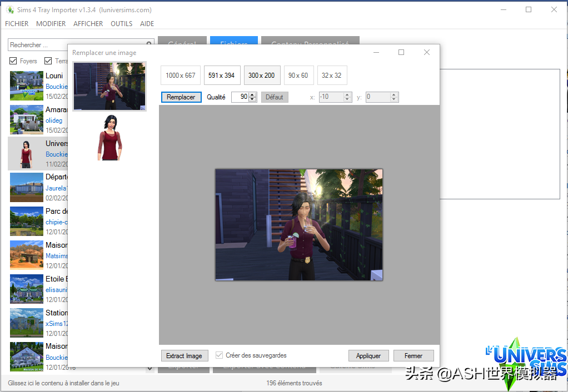Select the Amara lot thumbnail
Viewport: 568px width, 392px height.
coord(27,119)
